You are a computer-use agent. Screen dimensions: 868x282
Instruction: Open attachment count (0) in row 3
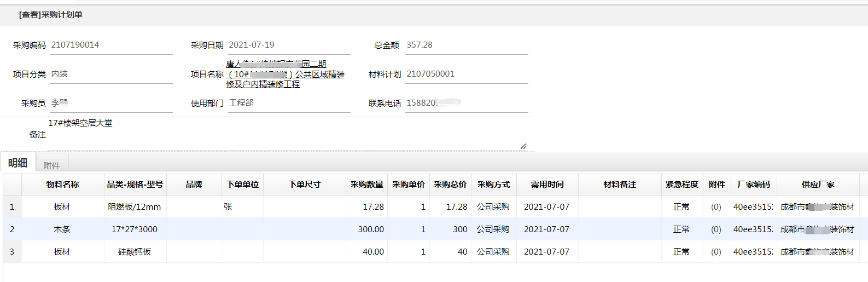click(716, 252)
